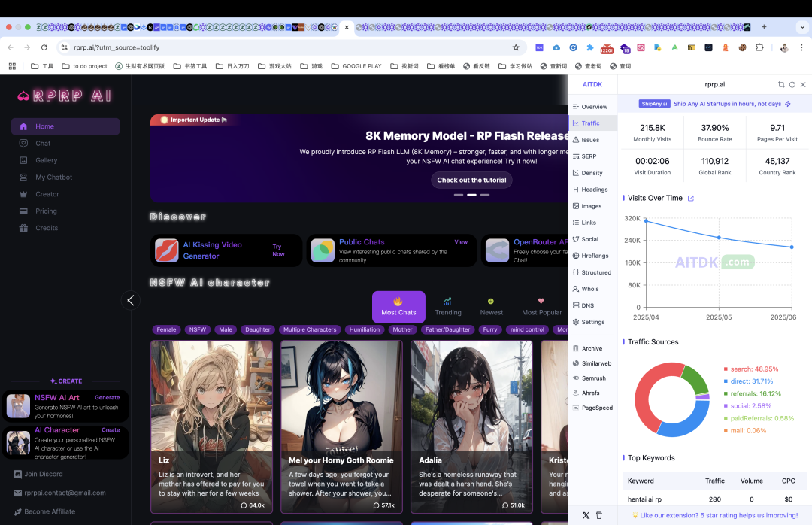
Task: Reload the page in browser
Action: pos(44,47)
